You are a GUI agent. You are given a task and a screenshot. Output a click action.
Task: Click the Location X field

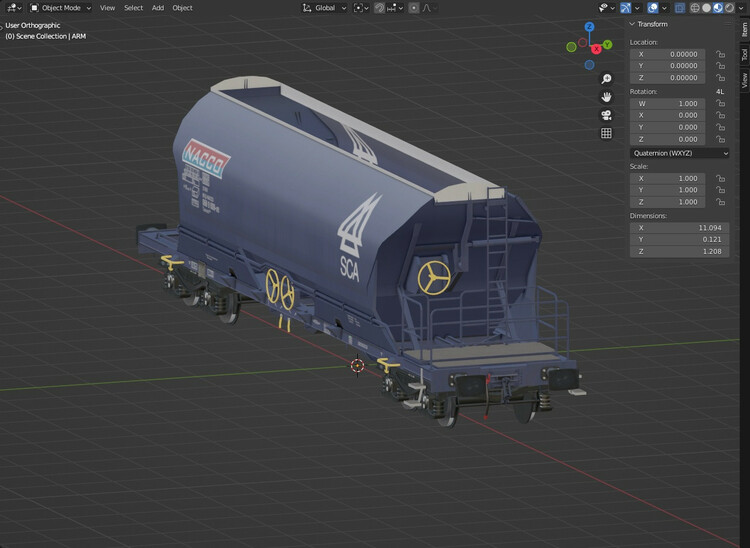click(667, 54)
